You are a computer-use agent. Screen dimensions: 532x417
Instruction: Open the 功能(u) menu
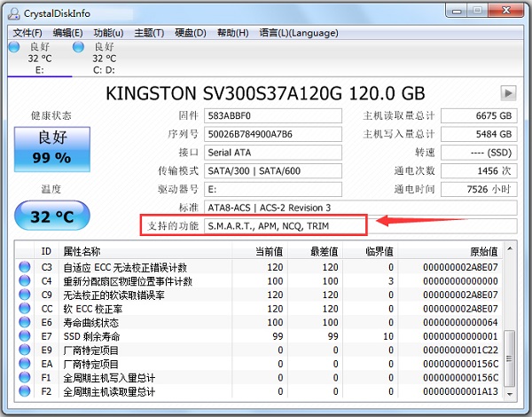108,33
